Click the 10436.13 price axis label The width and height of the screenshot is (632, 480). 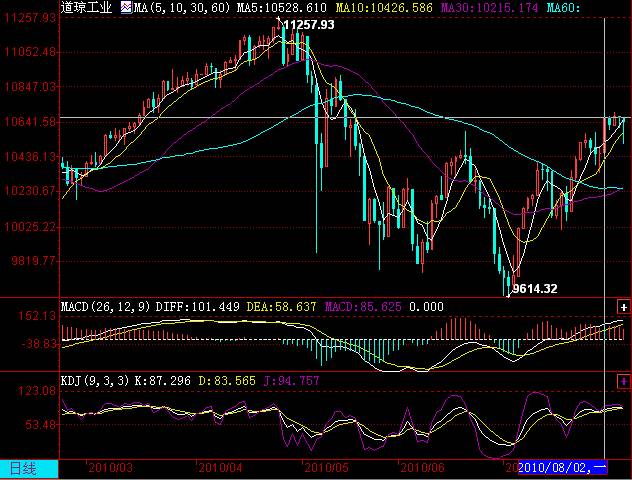[x=30, y=156]
